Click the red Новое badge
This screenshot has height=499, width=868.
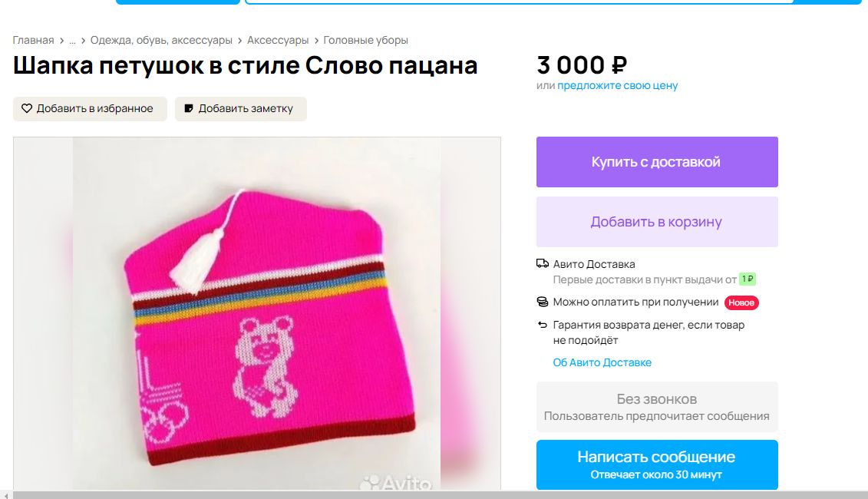coord(741,302)
